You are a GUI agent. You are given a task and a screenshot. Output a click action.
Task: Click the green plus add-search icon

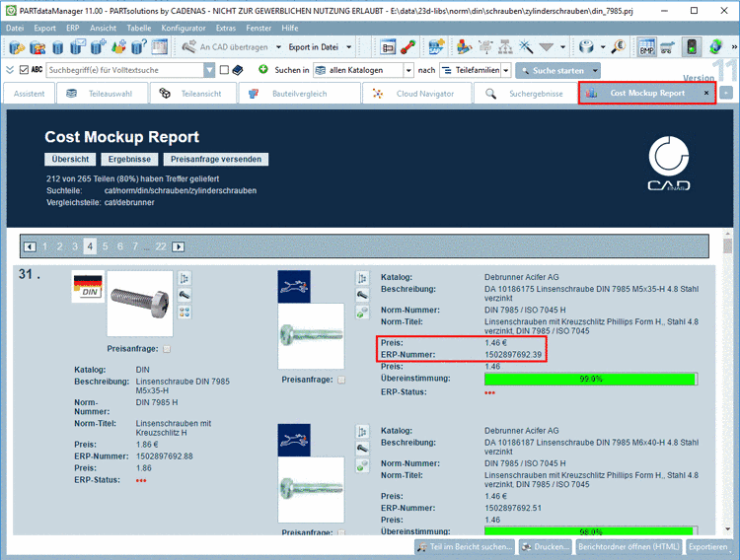263,70
